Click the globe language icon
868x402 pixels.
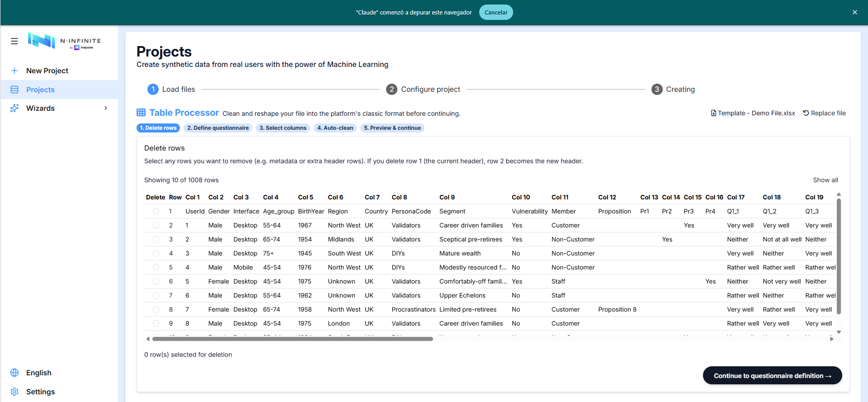click(14, 373)
